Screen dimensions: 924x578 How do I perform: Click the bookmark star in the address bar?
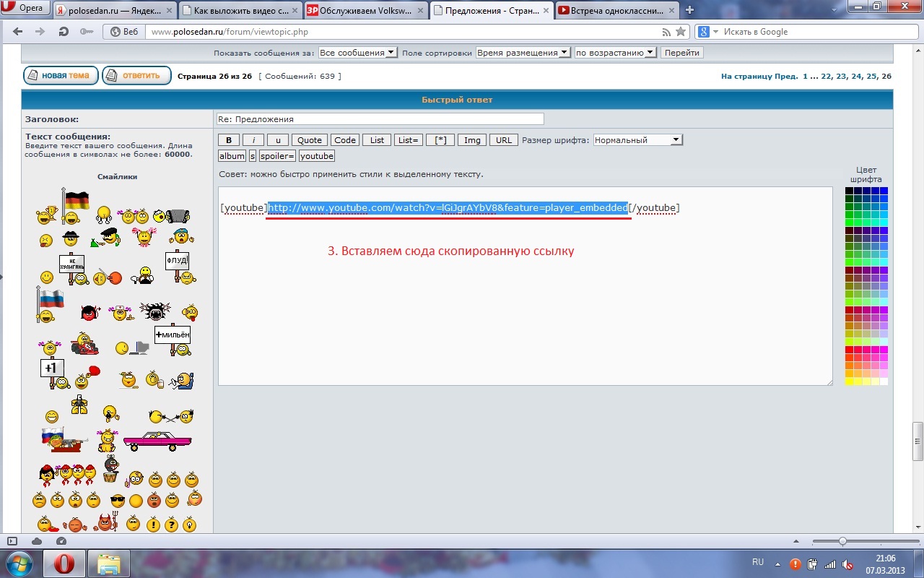(x=680, y=32)
